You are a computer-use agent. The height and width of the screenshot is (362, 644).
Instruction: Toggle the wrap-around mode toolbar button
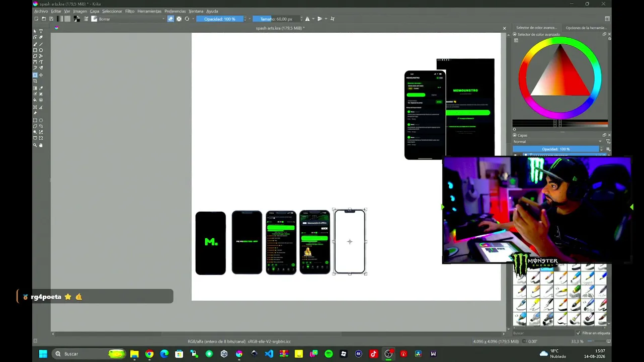[332, 19]
